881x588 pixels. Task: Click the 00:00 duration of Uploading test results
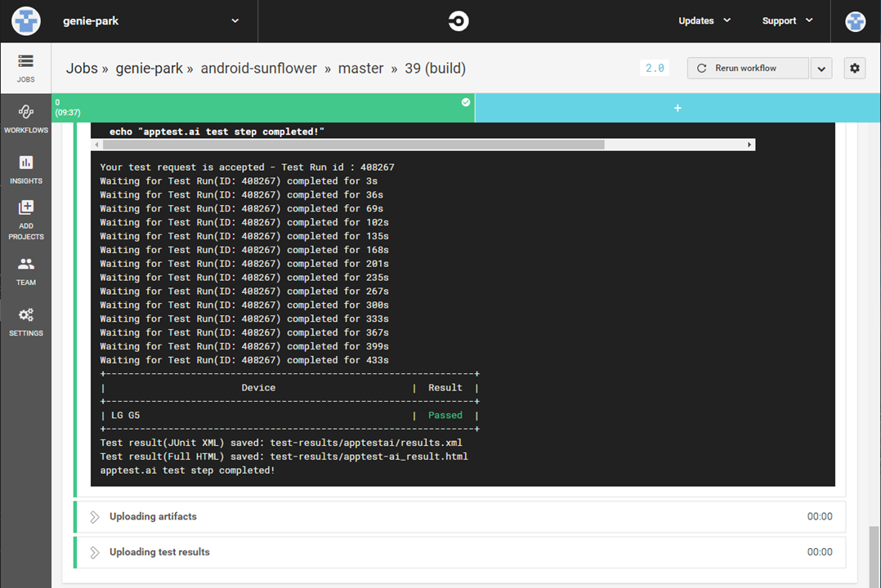820,552
